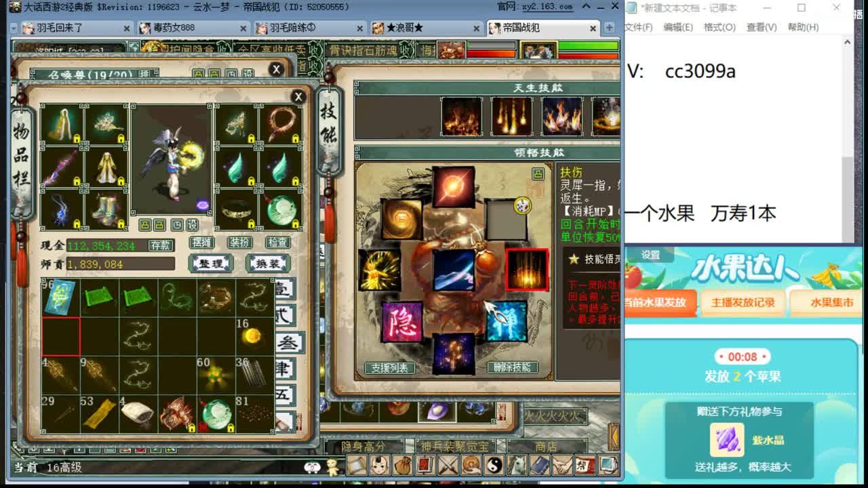Click the scroll icon in bottom toolbar
This screenshot has width=868, height=488.
(x=357, y=465)
